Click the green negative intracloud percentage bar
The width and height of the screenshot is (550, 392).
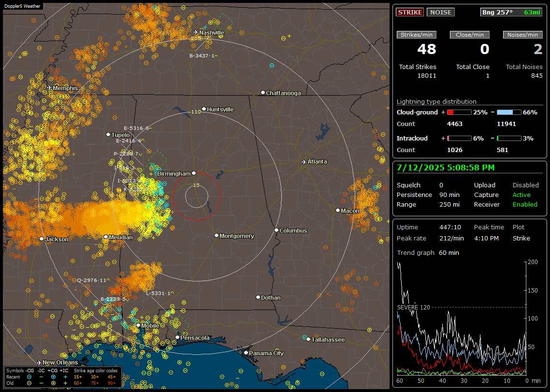click(509, 139)
